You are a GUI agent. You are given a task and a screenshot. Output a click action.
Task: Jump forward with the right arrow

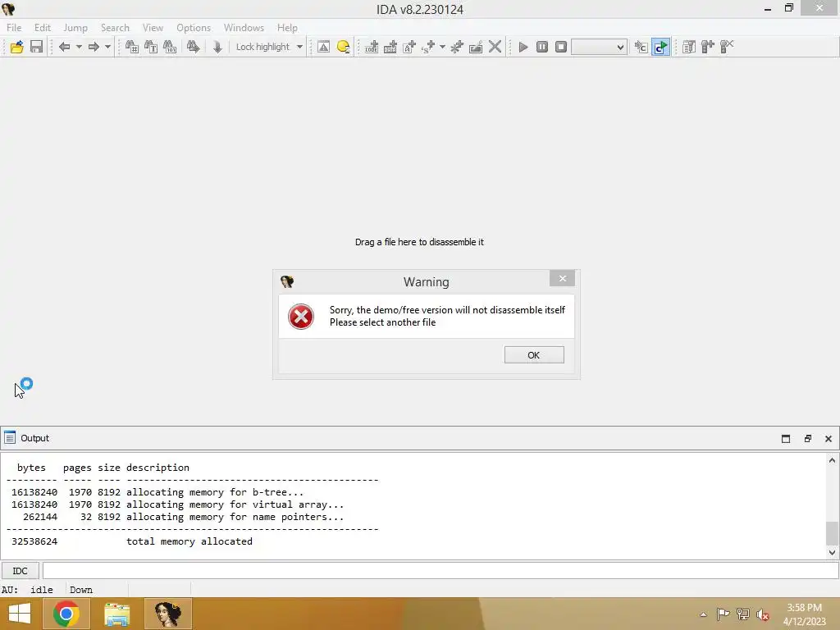[94, 47]
